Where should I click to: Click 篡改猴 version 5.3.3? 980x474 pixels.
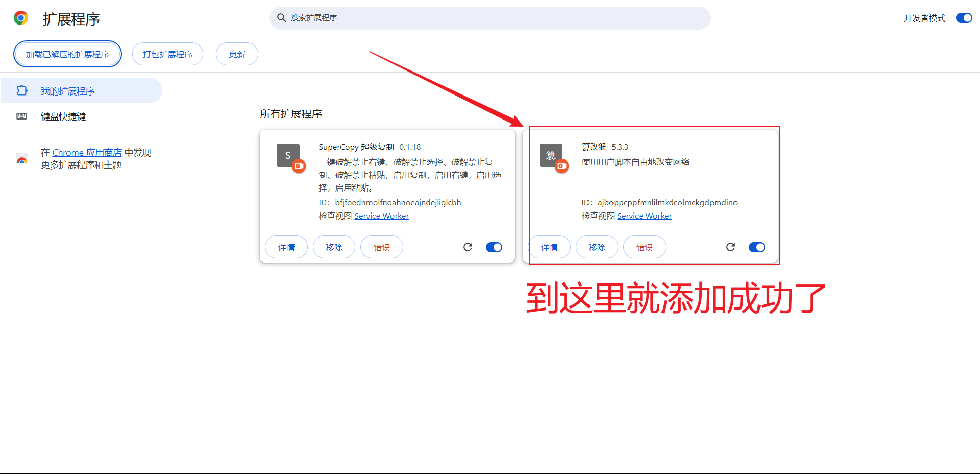(x=620, y=147)
